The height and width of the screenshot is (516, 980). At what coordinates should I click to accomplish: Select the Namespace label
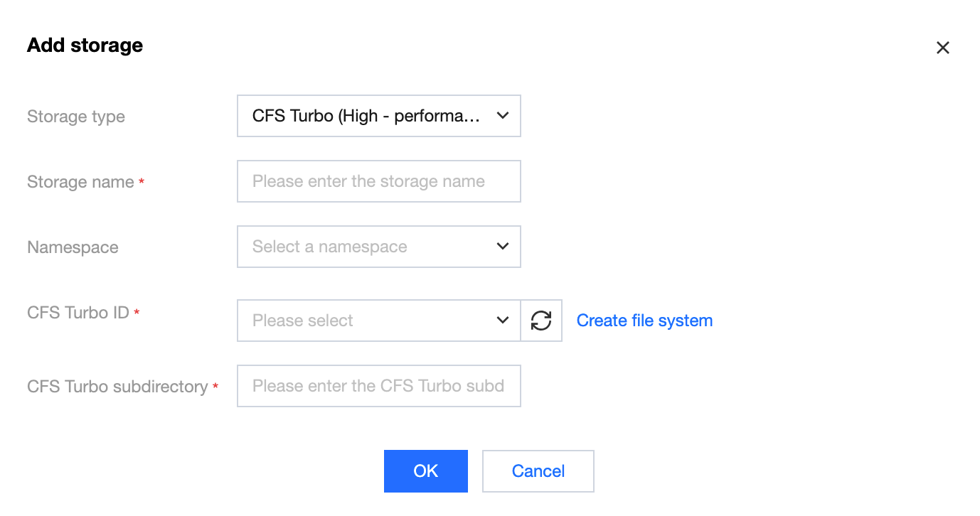[x=73, y=247]
